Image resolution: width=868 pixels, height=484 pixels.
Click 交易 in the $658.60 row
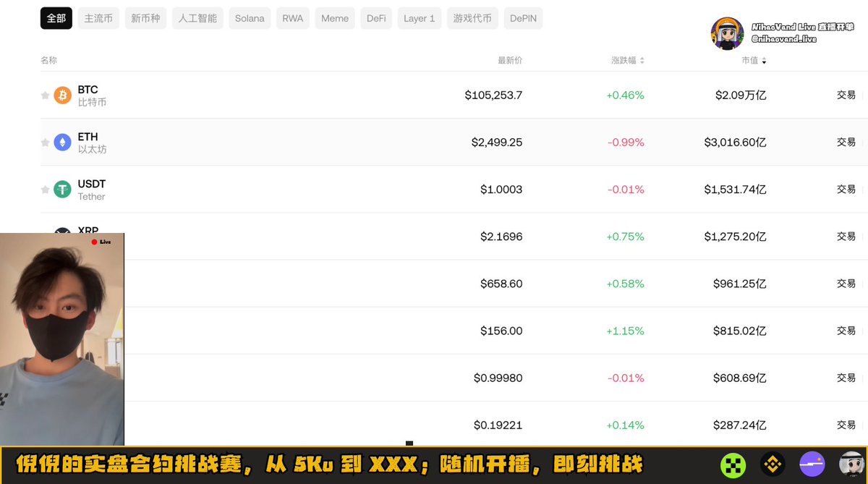coord(846,284)
